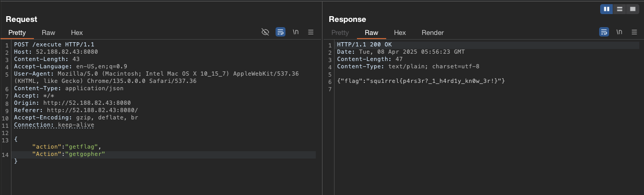Click the Request panel title
The image size is (644, 195).
[21, 19]
